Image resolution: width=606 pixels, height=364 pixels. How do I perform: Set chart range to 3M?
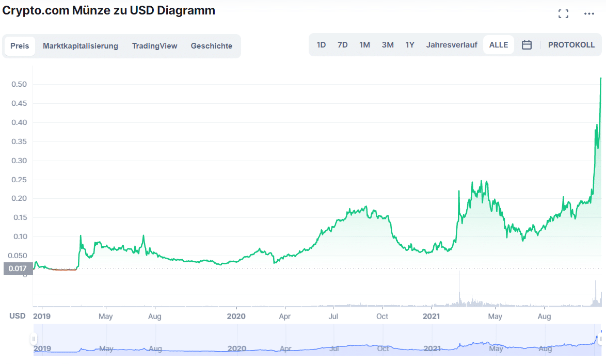tap(388, 45)
